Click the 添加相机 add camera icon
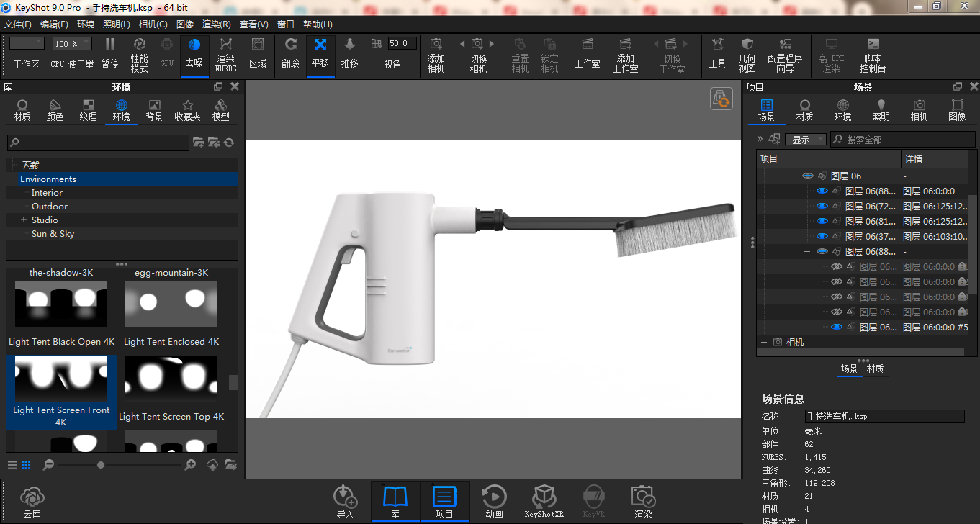980x524 pixels. point(436,55)
